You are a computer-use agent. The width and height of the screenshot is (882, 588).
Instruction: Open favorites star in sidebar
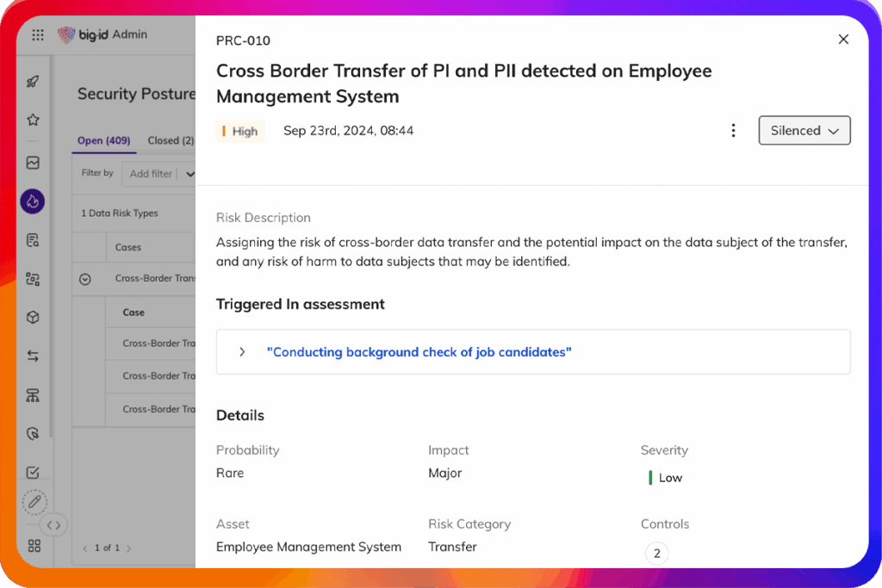[33, 120]
